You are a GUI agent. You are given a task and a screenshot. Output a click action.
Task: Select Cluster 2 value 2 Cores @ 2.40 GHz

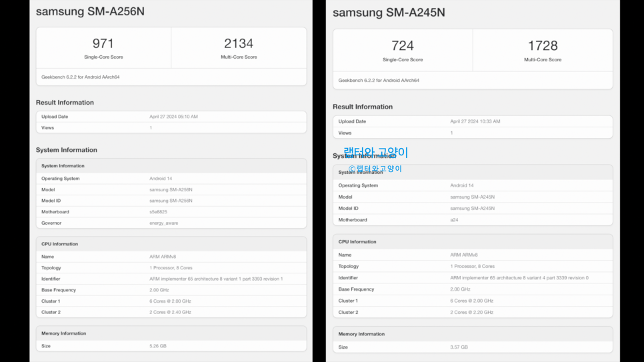coord(170,312)
